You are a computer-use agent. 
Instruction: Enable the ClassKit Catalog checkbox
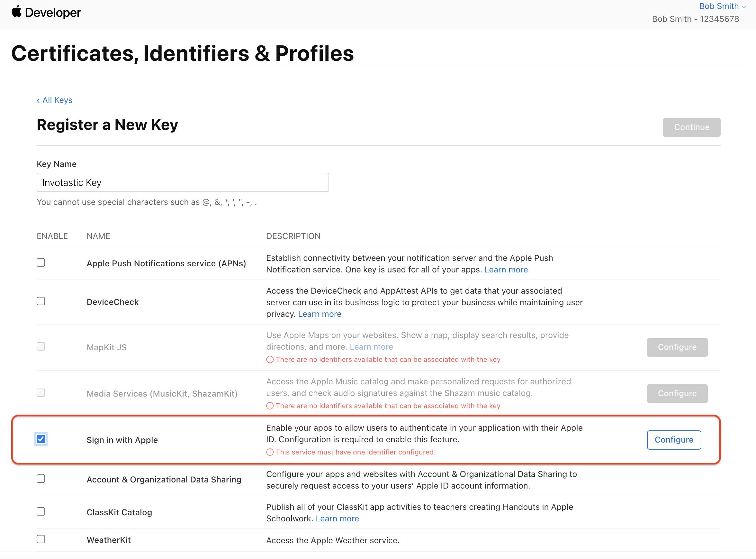pyautogui.click(x=41, y=512)
